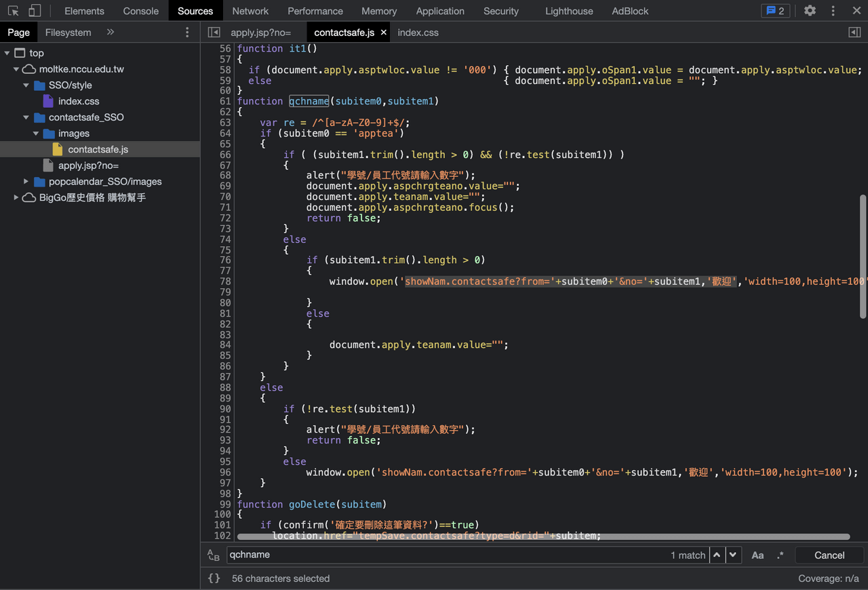868x590 pixels.
Task: Switch to the Elements panel tab
Action: (x=84, y=11)
